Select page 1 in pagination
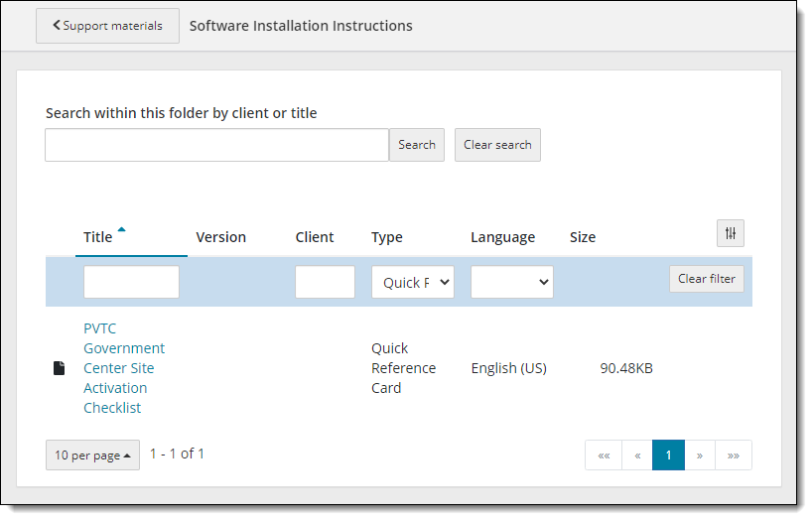This screenshot has width=812, height=520. (x=668, y=455)
